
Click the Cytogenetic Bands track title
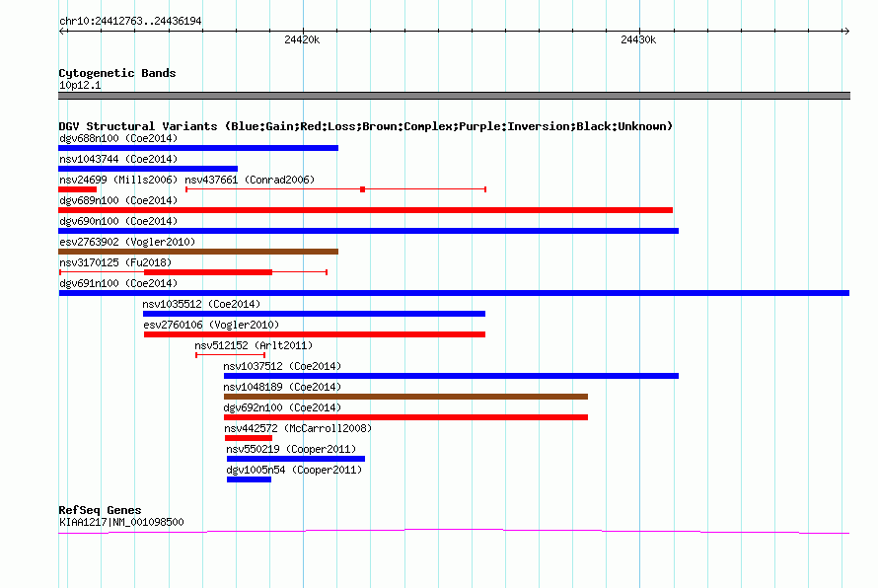point(117,73)
